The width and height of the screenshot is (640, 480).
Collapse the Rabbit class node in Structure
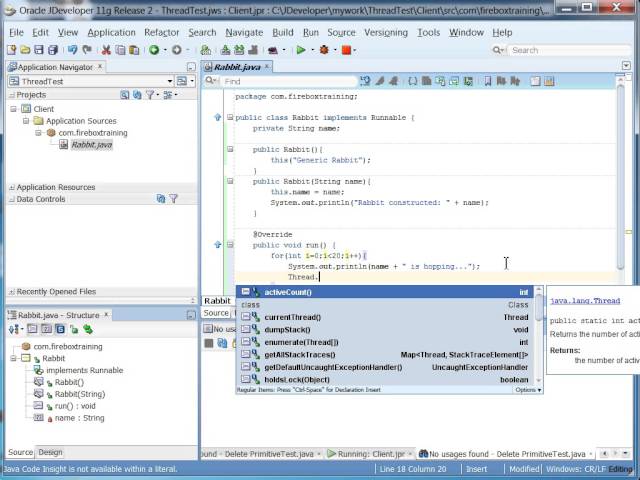[14, 358]
